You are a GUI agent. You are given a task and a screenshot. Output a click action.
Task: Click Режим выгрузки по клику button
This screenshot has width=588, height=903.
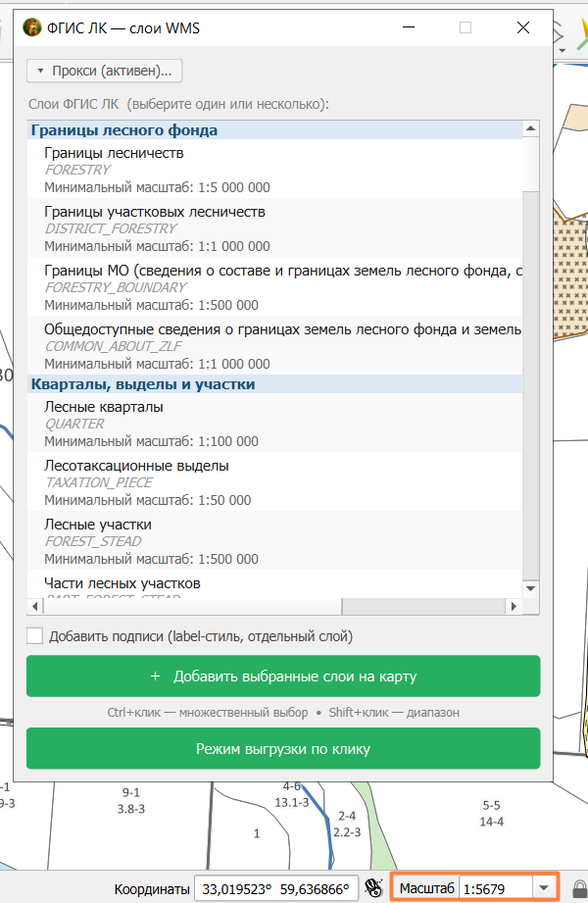(283, 749)
